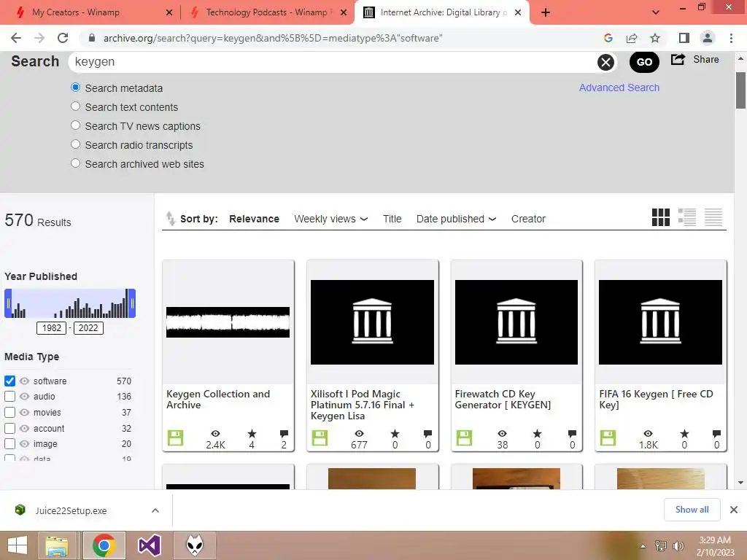Click the Google icon in address bar
Image resolution: width=747 pixels, height=560 pixels.
(608, 38)
